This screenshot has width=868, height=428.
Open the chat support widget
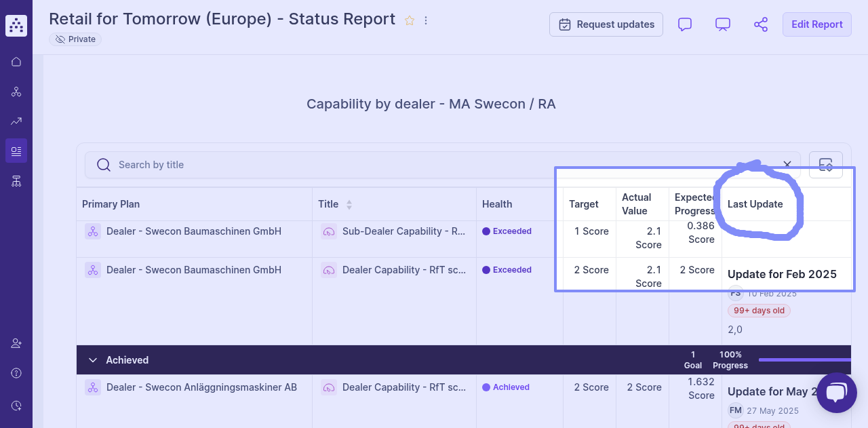point(836,393)
